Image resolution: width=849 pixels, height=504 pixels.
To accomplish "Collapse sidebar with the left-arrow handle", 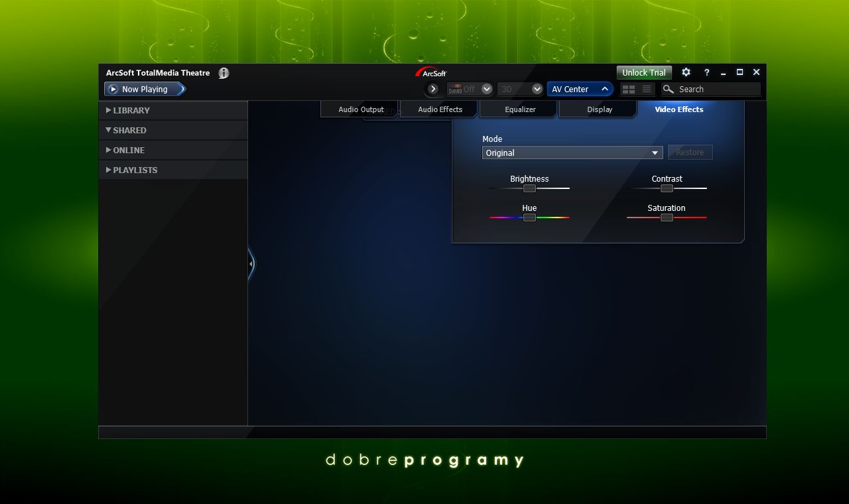I will pyautogui.click(x=251, y=264).
